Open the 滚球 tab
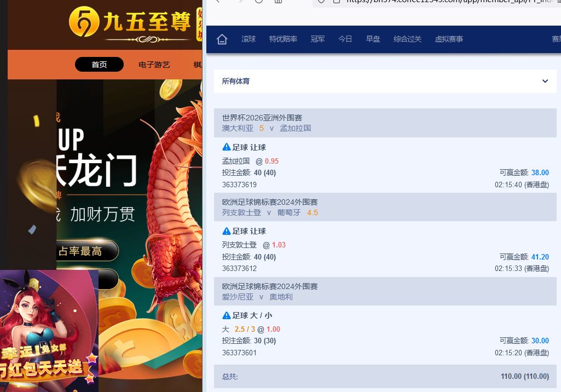The image size is (561, 392). point(248,39)
